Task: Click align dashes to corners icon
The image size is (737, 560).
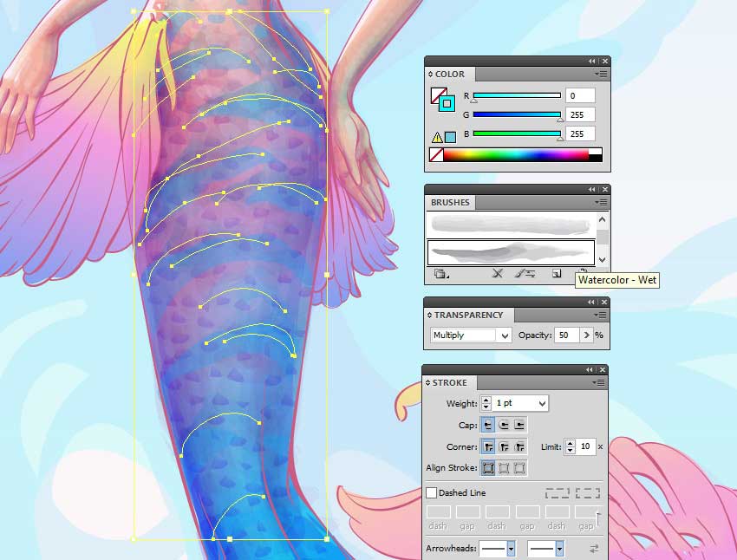Action: click(588, 493)
